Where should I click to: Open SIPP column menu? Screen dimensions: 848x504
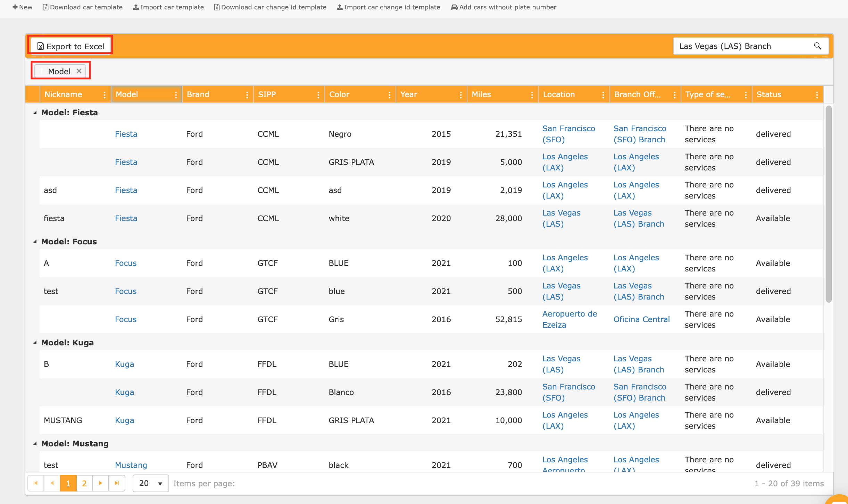pyautogui.click(x=318, y=94)
